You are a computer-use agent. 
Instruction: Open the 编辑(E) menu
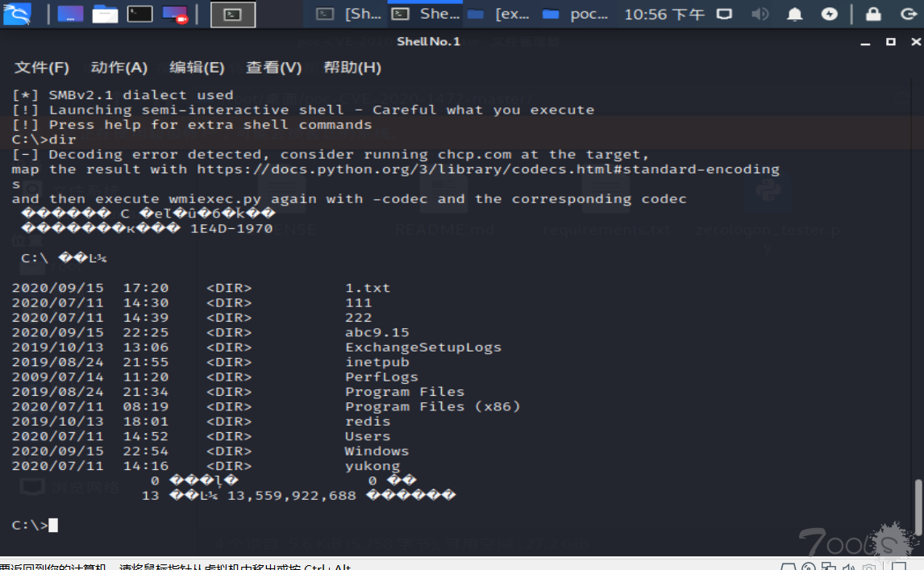pos(197,68)
